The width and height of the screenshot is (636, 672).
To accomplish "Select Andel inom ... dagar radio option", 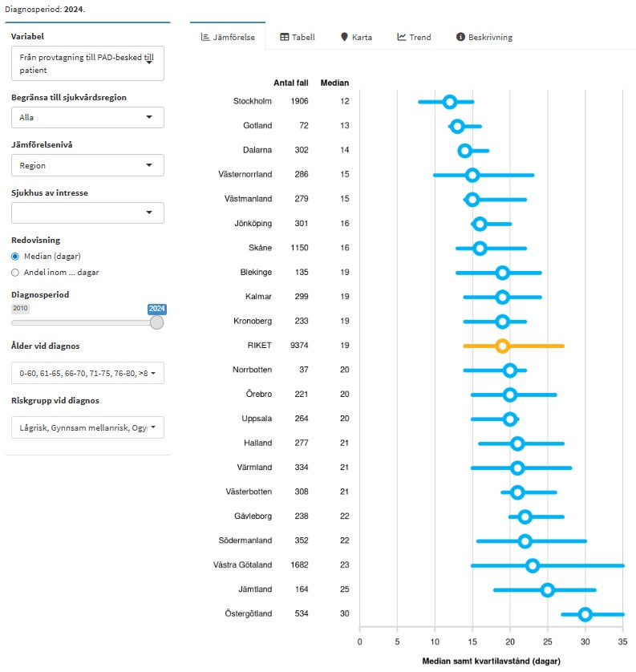I will [15, 272].
